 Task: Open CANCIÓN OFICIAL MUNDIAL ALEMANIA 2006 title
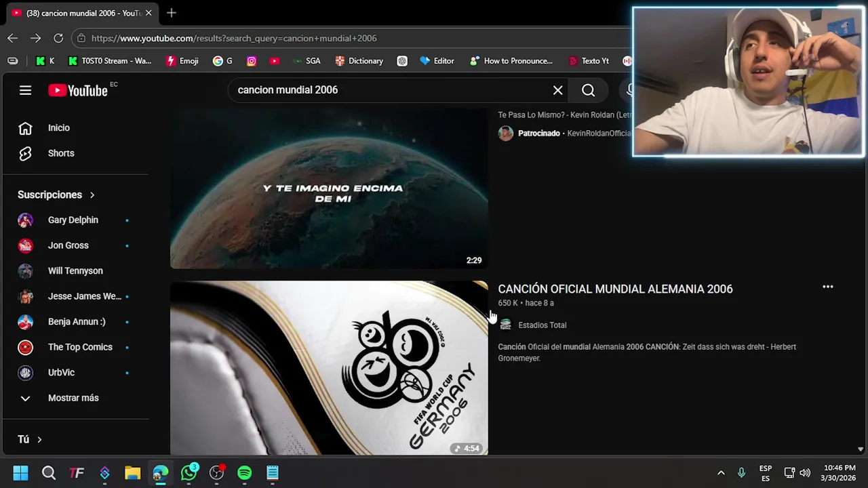coord(615,289)
